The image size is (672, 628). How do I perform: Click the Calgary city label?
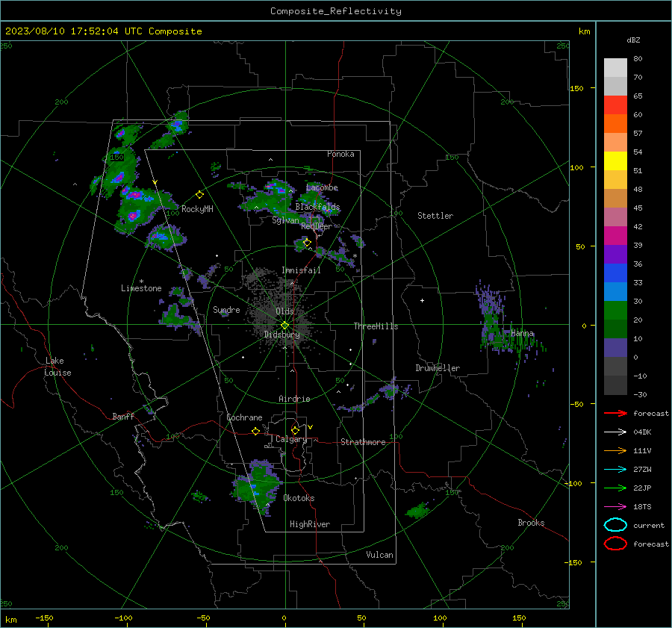pos(291,439)
